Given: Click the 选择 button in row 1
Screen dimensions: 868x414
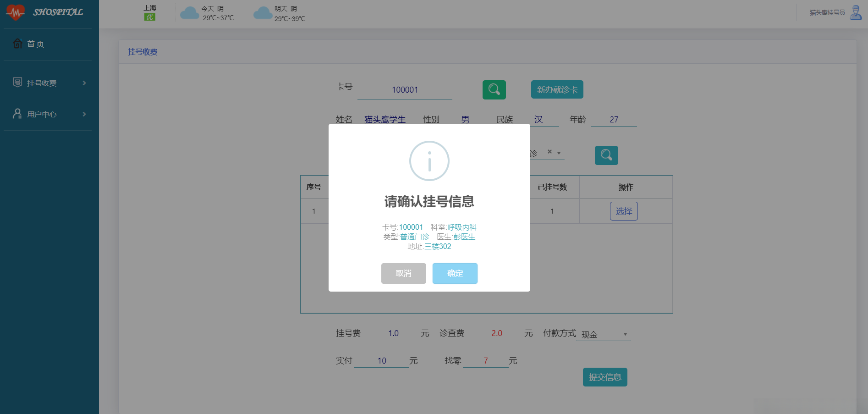Looking at the screenshot, I should pos(624,211).
